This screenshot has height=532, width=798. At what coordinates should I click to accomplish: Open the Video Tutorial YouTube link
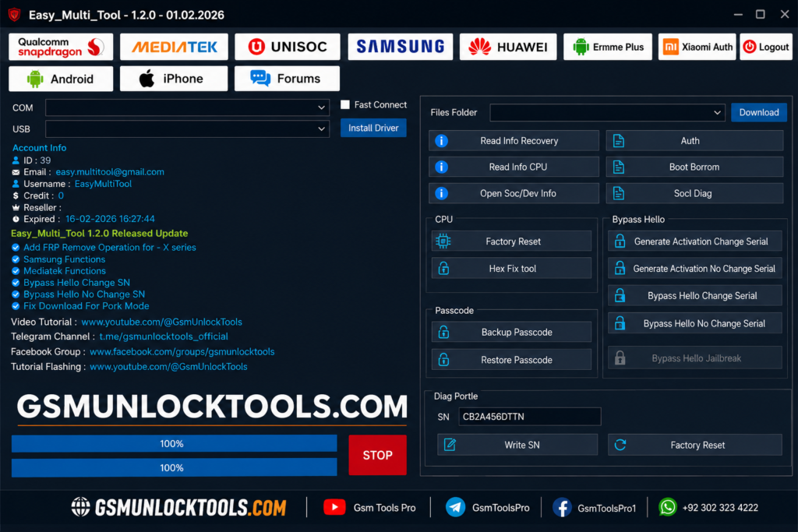click(x=162, y=322)
